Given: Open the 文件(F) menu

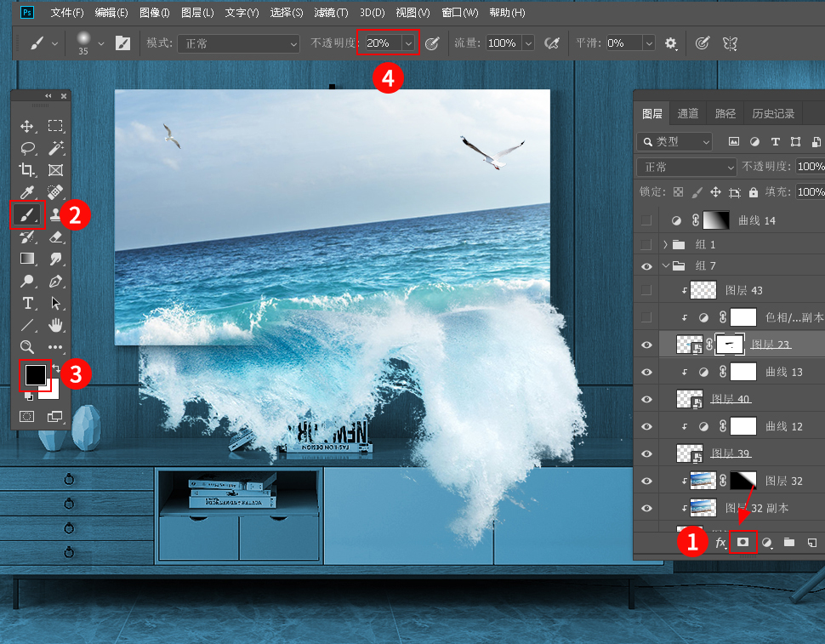Looking at the screenshot, I should coord(67,13).
